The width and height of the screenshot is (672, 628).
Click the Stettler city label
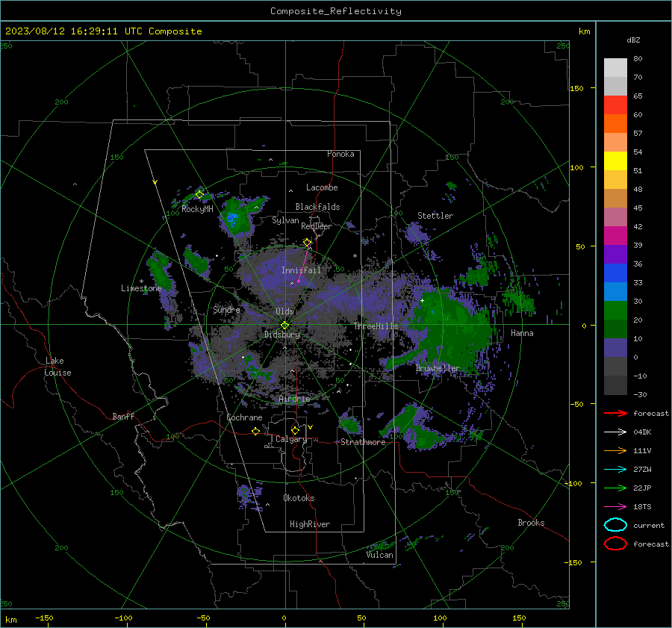(x=435, y=216)
